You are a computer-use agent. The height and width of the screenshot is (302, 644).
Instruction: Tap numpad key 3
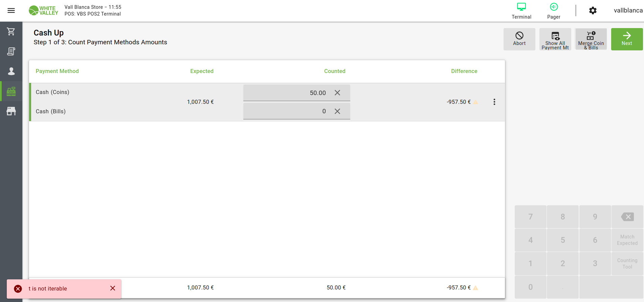pyautogui.click(x=595, y=263)
